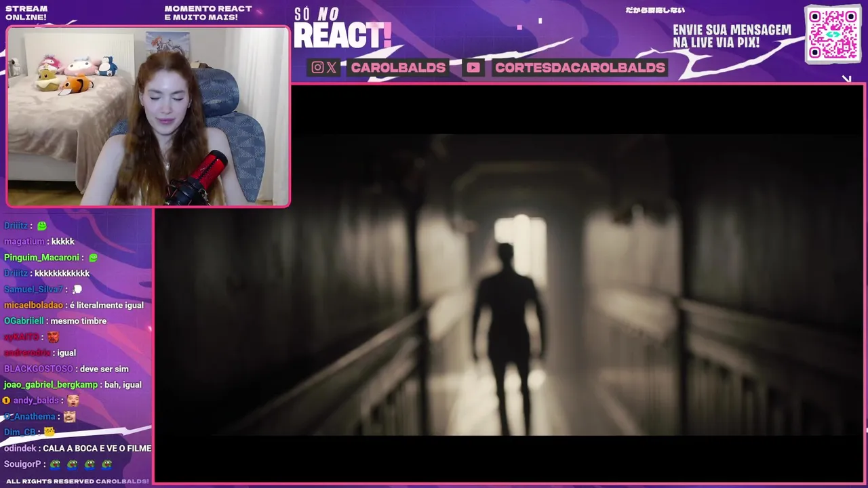This screenshot has width=868, height=488.
Task: Click the last frog emote from SouigorP
Action: 106,464
